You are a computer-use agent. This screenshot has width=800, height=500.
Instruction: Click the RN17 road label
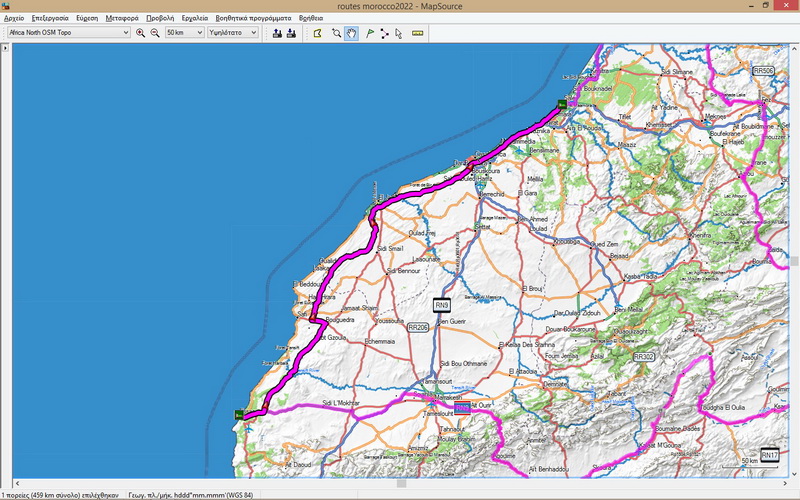coord(769,455)
